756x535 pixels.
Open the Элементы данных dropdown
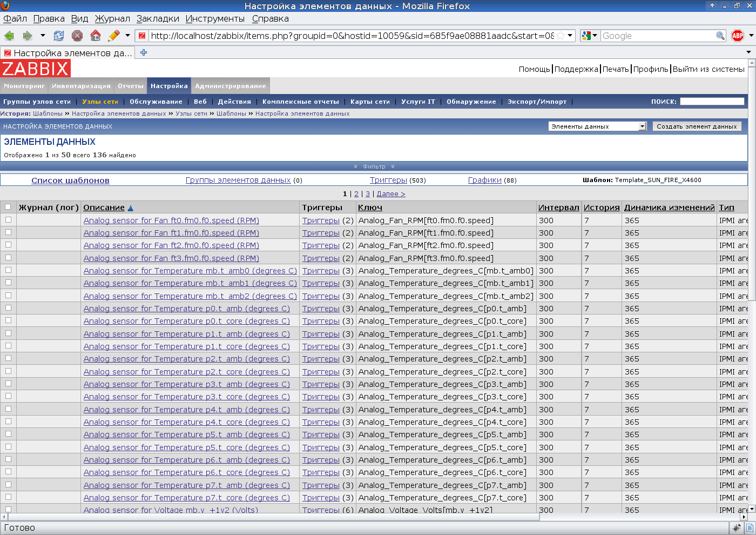click(x=597, y=126)
